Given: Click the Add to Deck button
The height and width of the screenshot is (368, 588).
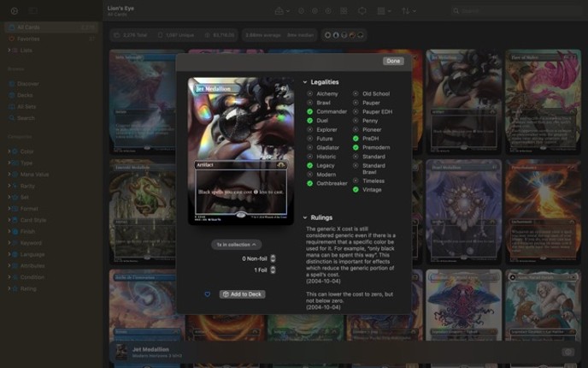Looking at the screenshot, I should coord(242,294).
